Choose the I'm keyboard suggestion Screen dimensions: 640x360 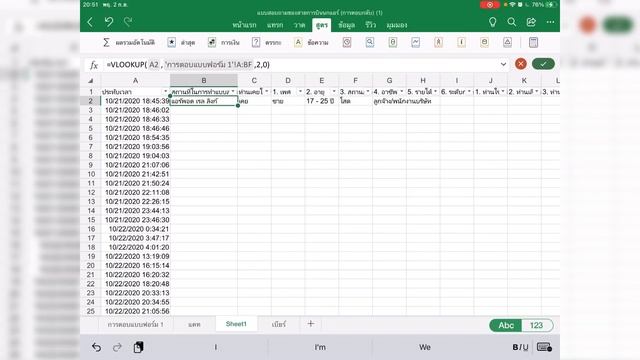[320, 347]
